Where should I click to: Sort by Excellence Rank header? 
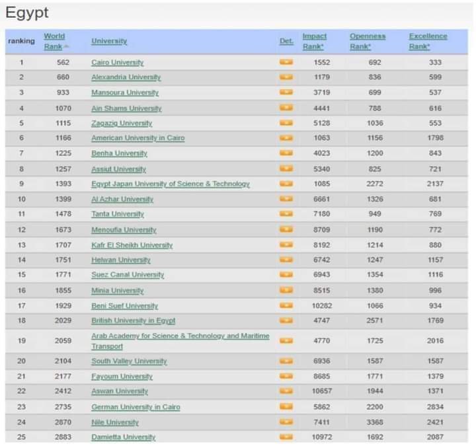point(428,41)
